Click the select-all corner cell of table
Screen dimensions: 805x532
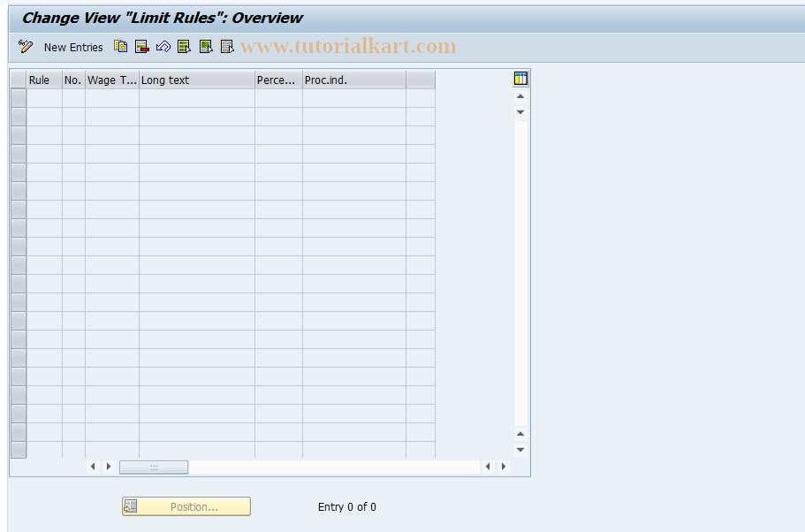pyautogui.click(x=19, y=80)
